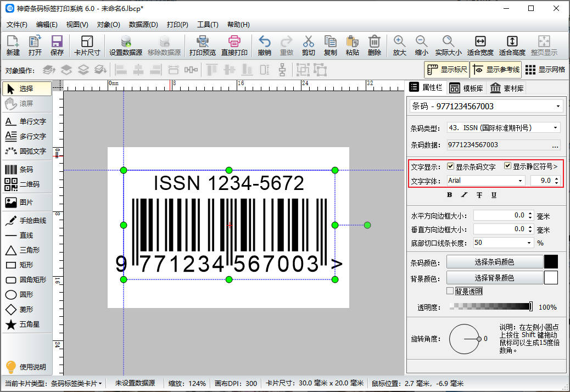Delete the object with 删除
Image resolution: width=570 pixels, height=392 pixels.
coord(374,46)
